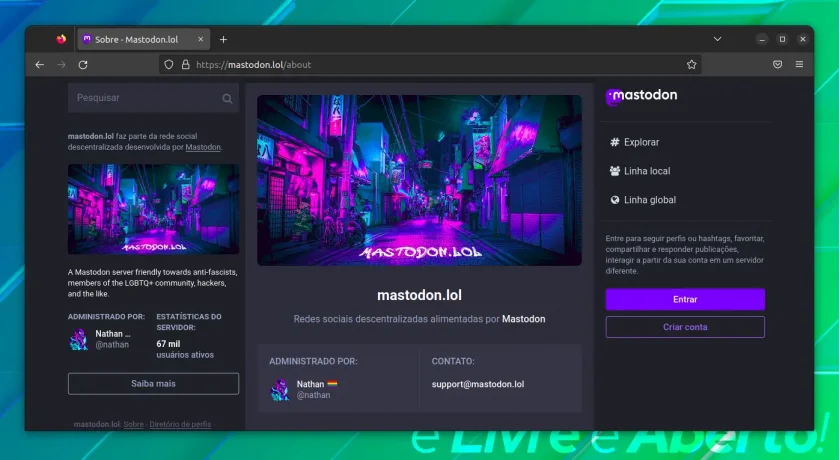Click the Entrar button

point(685,299)
